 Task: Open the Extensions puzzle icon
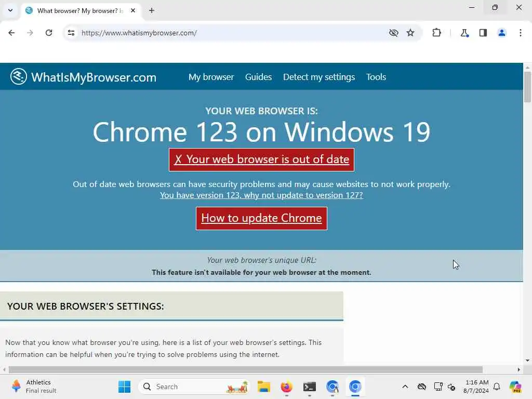pyautogui.click(x=436, y=33)
